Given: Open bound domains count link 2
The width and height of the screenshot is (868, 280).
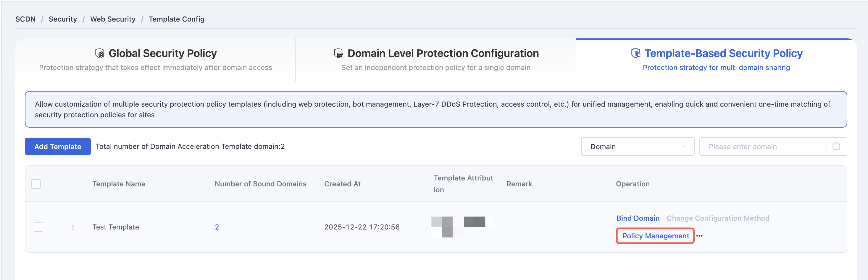Looking at the screenshot, I should click(x=217, y=227).
